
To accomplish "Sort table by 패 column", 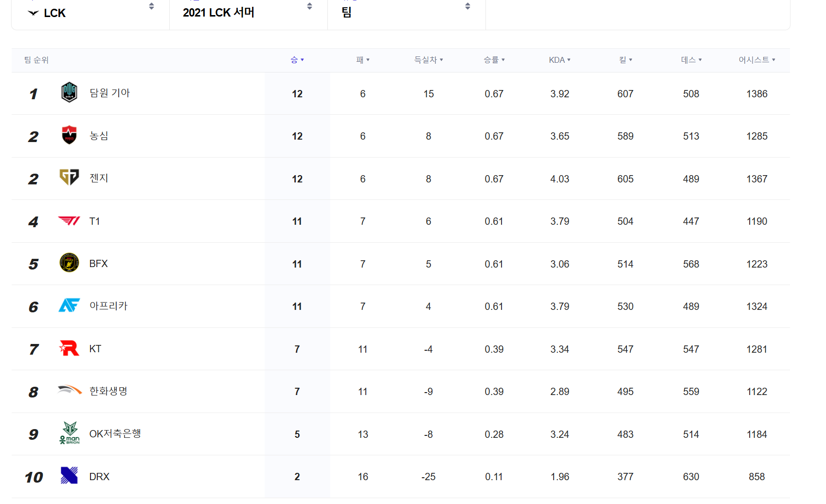I will [x=363, y=60].
